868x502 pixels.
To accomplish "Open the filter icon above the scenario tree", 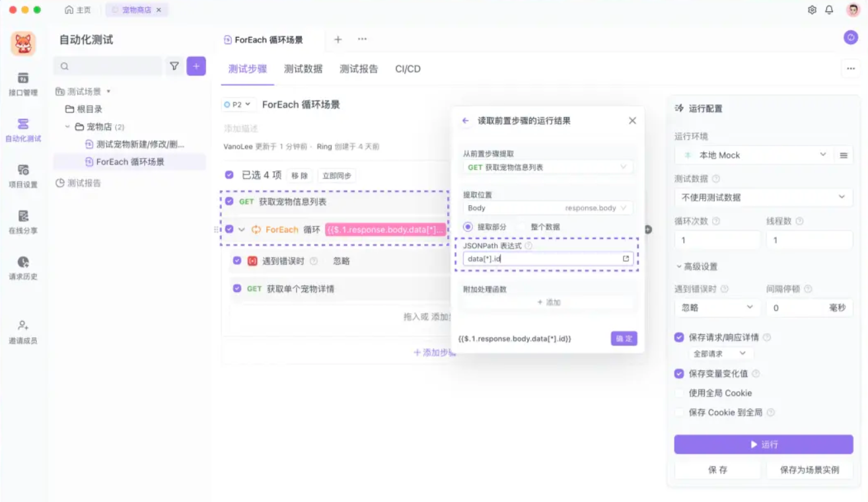I will pos(173,66).
